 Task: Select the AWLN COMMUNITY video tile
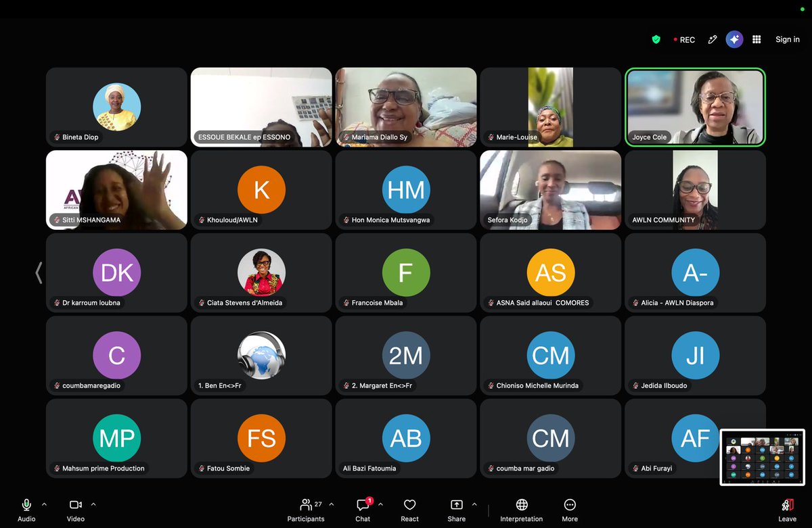696,190
